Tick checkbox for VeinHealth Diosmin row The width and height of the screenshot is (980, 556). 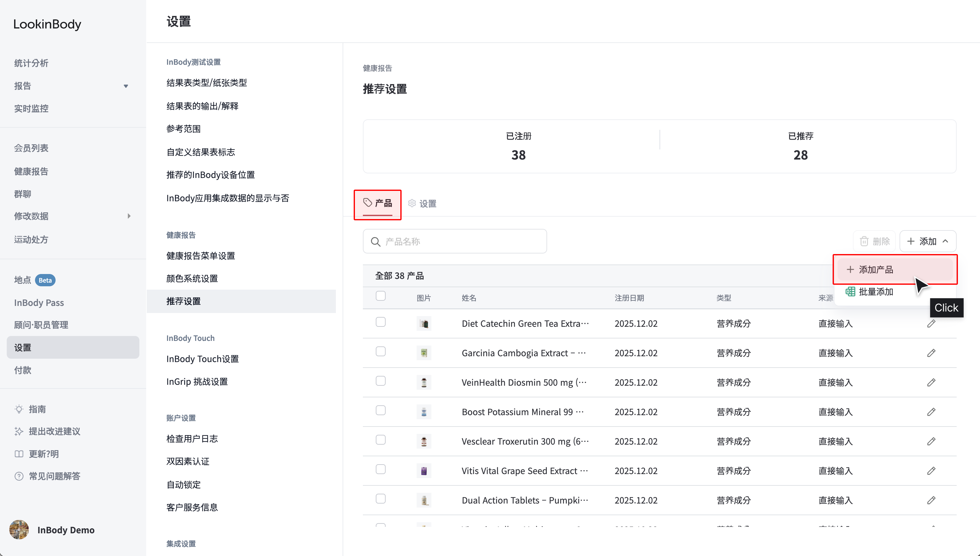380,381
